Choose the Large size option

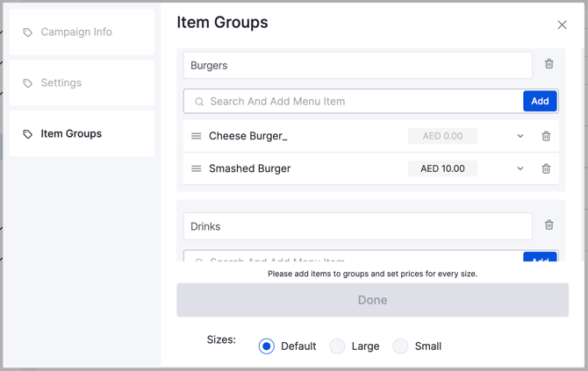tap(337, 346)
